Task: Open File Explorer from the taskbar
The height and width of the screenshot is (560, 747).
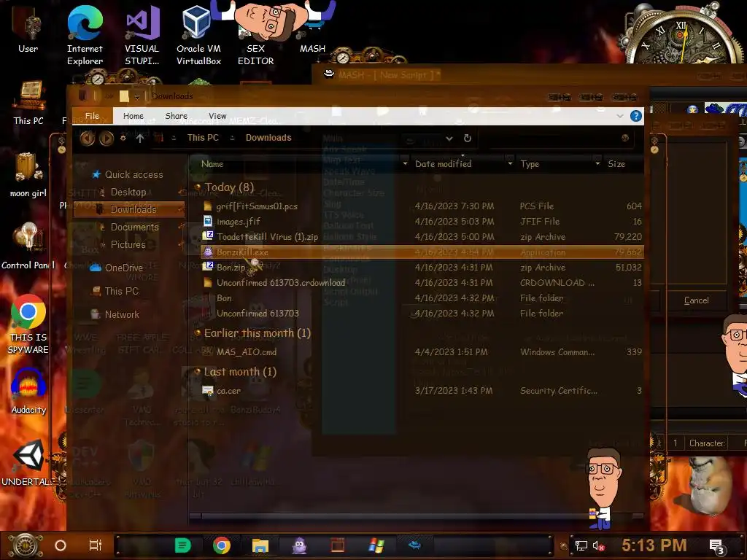Action: pos(260,545)
